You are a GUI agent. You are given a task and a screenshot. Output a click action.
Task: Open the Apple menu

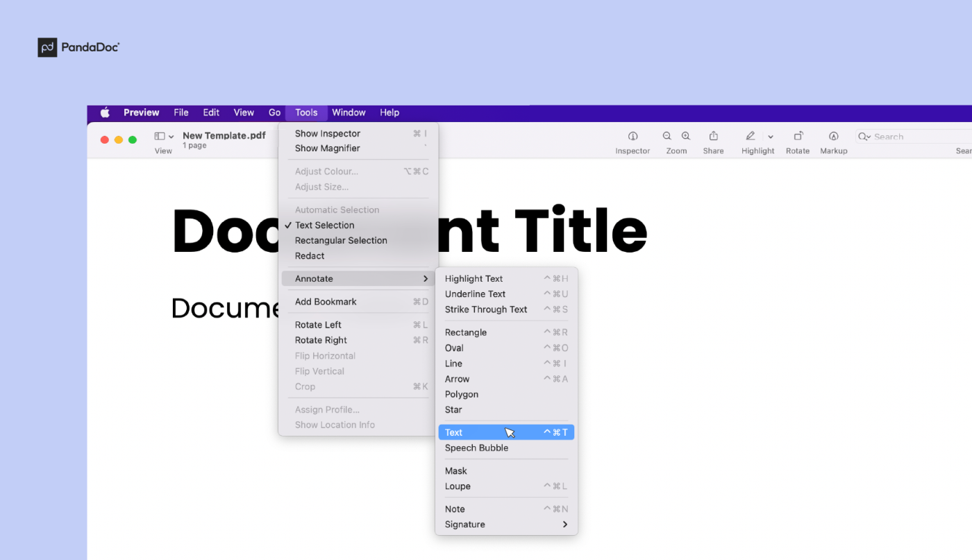point(104,112)
